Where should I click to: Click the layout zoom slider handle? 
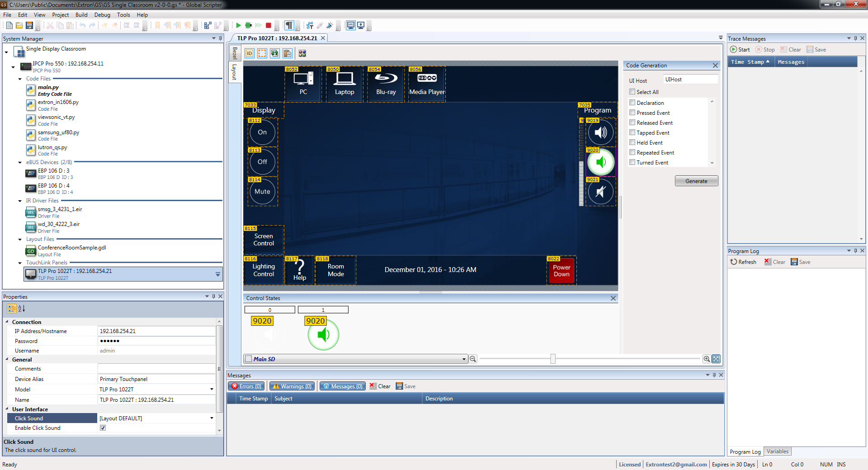point(552,359)
